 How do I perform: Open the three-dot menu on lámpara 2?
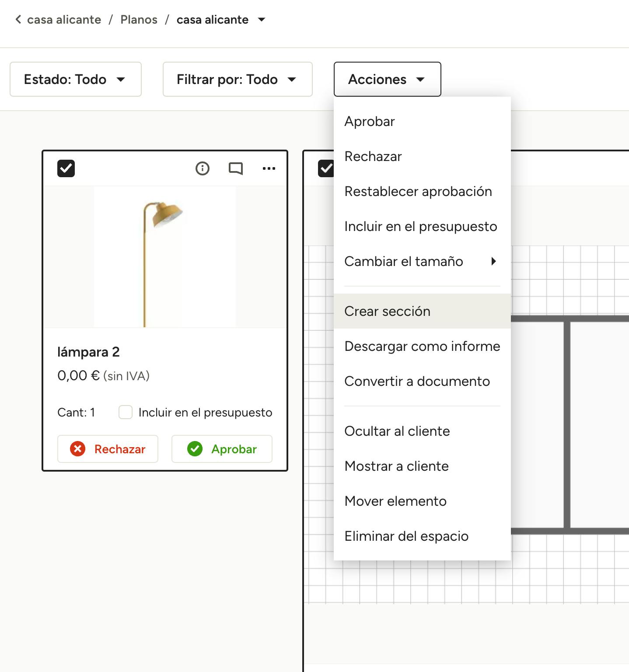(269, 168)
